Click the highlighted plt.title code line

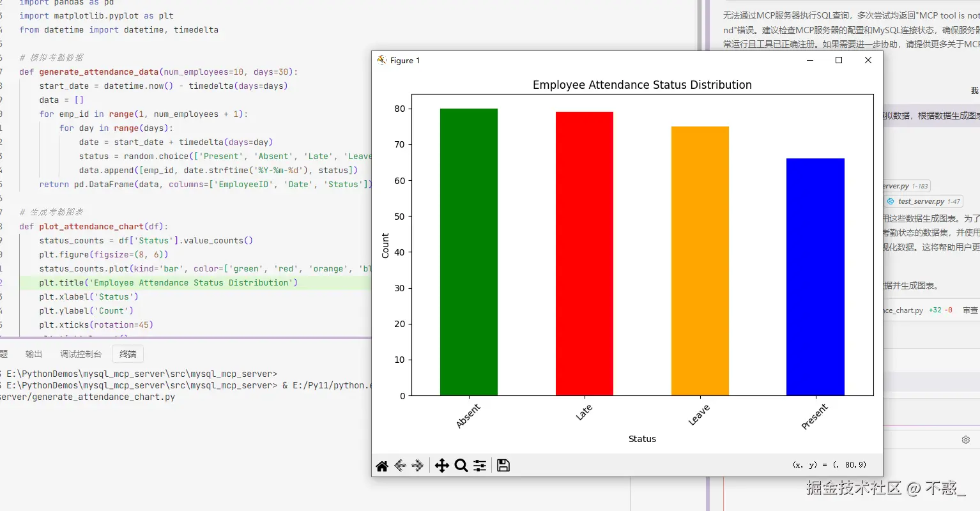(x=168, y=283)
